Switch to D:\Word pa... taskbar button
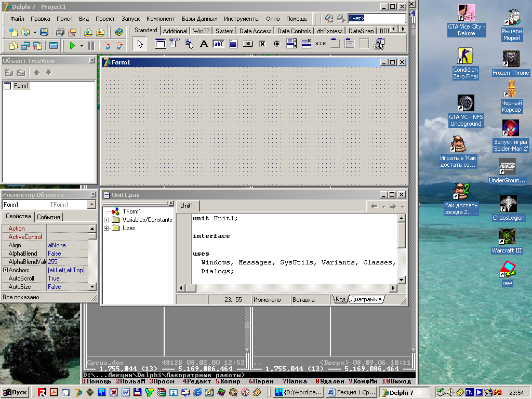532x399 pixels. tap(298, 393)
